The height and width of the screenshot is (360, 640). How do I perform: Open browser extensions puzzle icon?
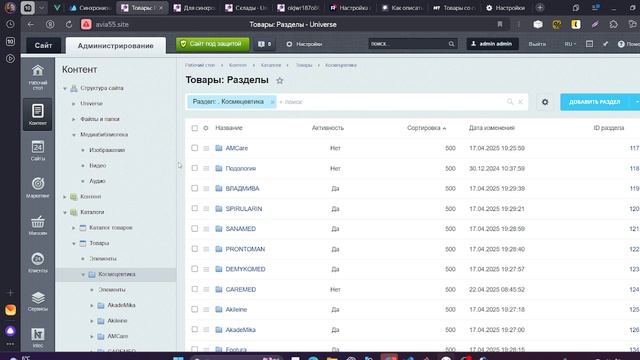pos(613,24)
